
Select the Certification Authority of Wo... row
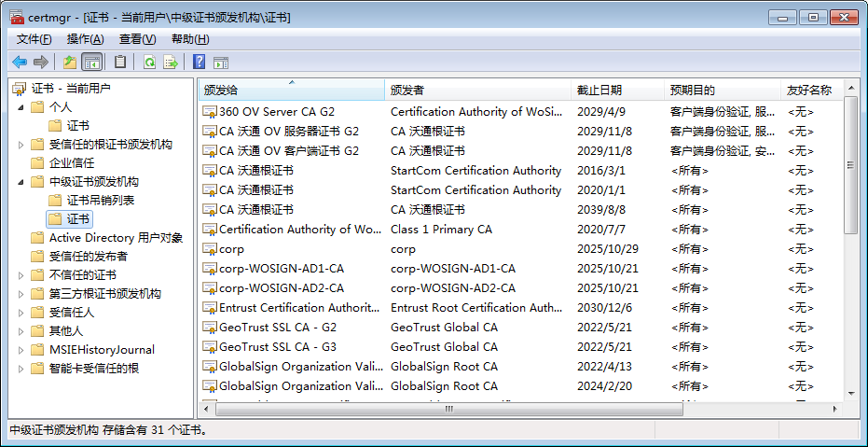pos(520,230)
